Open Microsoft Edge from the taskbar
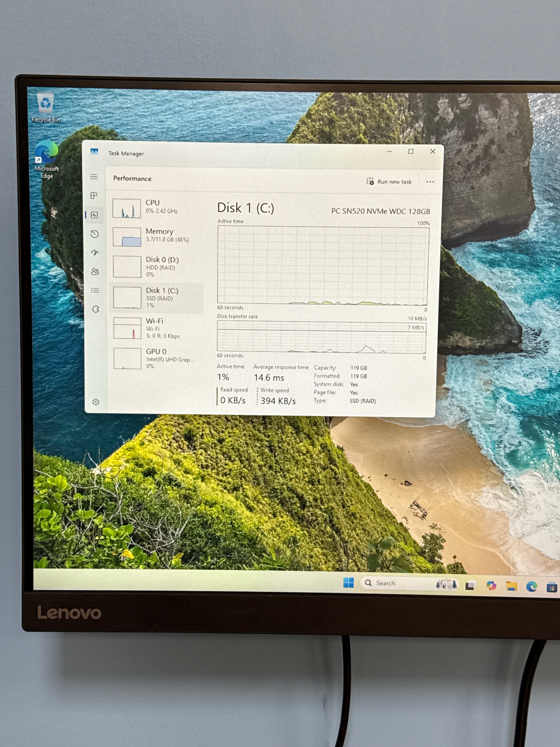 [531, 587]
